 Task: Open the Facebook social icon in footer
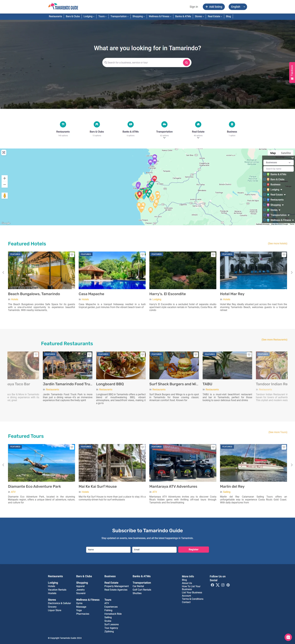pos(212,585)
